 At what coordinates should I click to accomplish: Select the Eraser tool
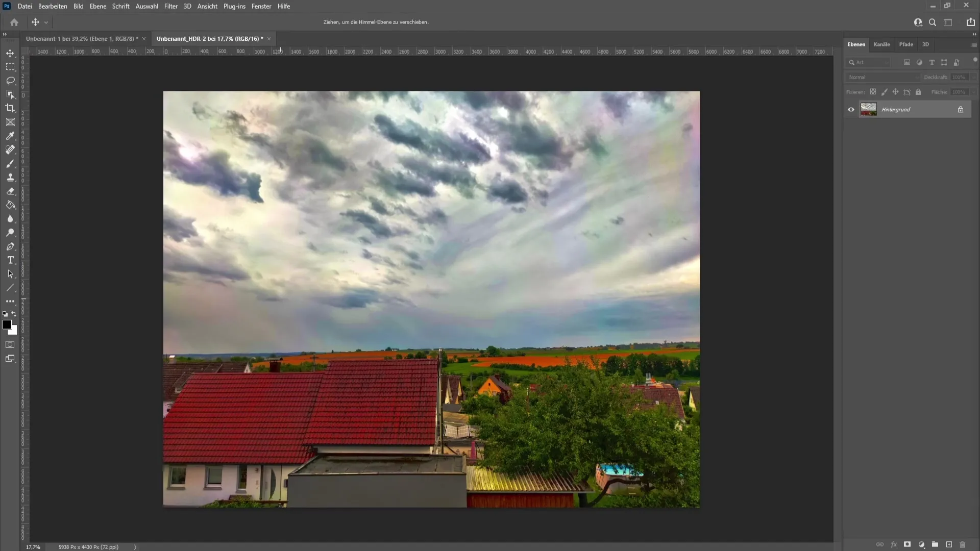10,191
